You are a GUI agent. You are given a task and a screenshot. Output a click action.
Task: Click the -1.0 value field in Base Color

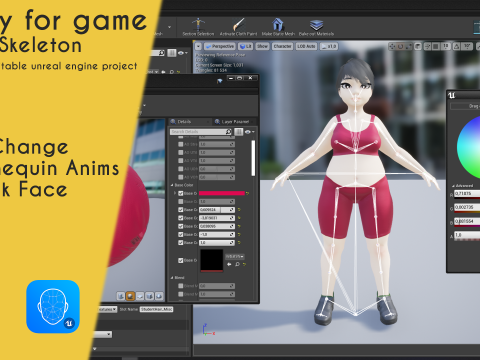tap(217, 235)
